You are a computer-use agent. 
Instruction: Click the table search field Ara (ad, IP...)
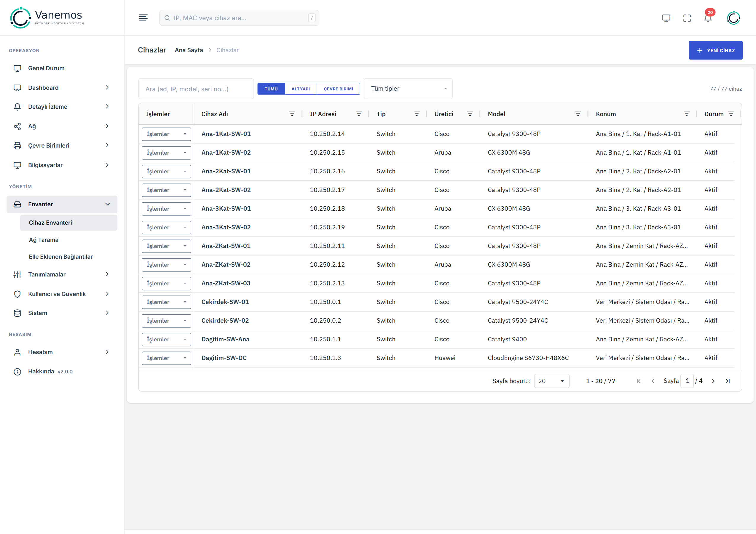click(196, 89)
